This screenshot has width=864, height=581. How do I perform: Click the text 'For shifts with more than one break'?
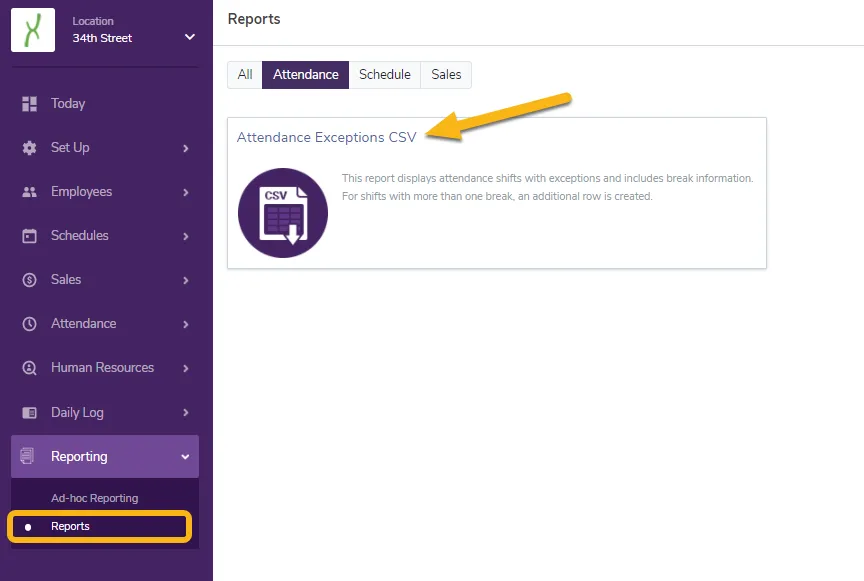(x=428, y=196)
